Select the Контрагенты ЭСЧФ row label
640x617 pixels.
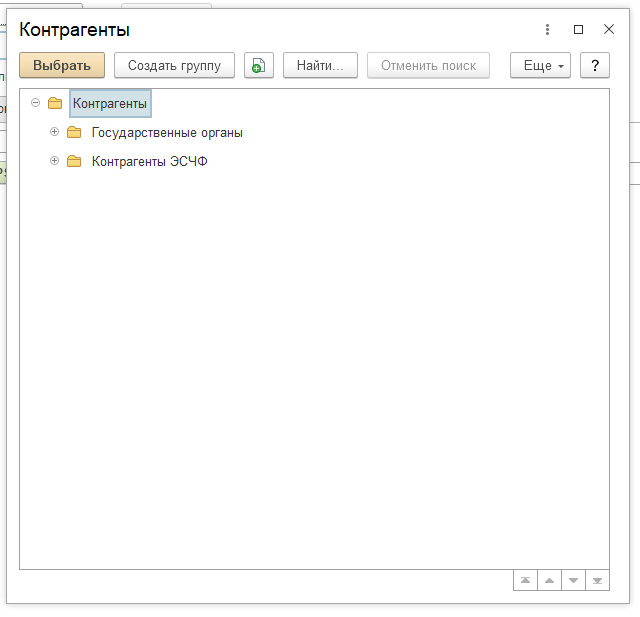click(149, 161)
